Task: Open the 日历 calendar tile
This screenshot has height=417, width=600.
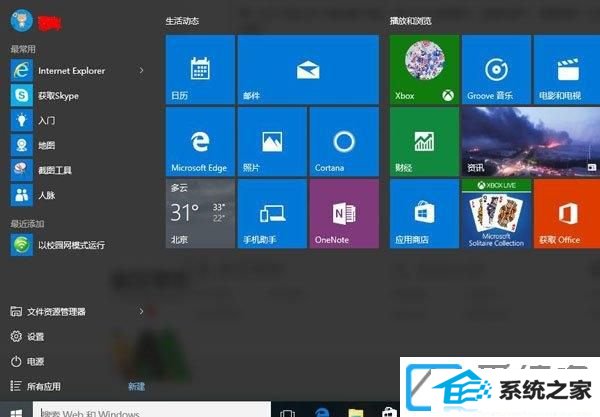Action: pyautogui.click(x=200, y=69)
